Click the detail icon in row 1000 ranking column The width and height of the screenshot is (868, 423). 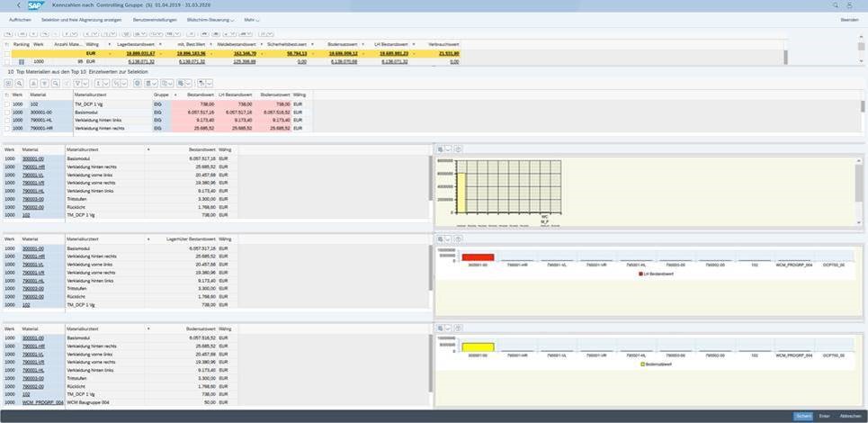pyautogui.click(x=22, y=61)
